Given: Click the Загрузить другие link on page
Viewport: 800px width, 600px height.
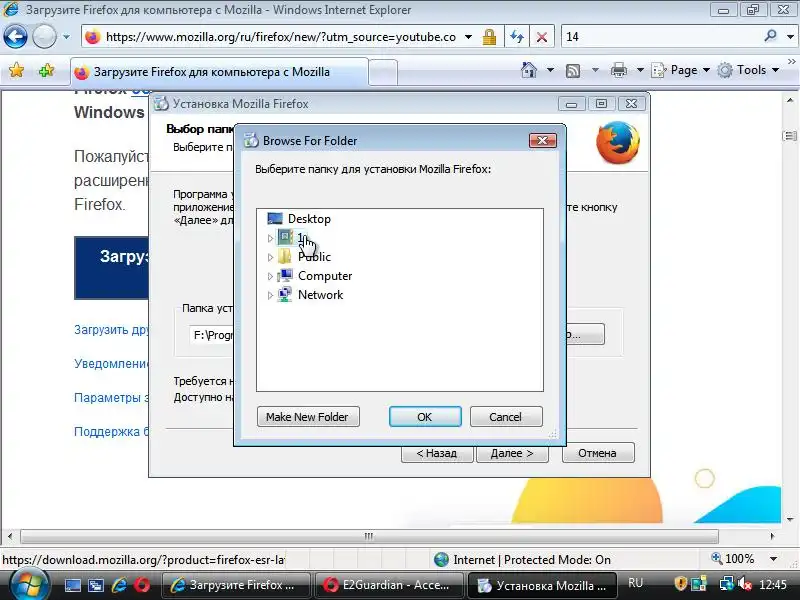Looking at the screenshot, I should click(x=111, y=330).
